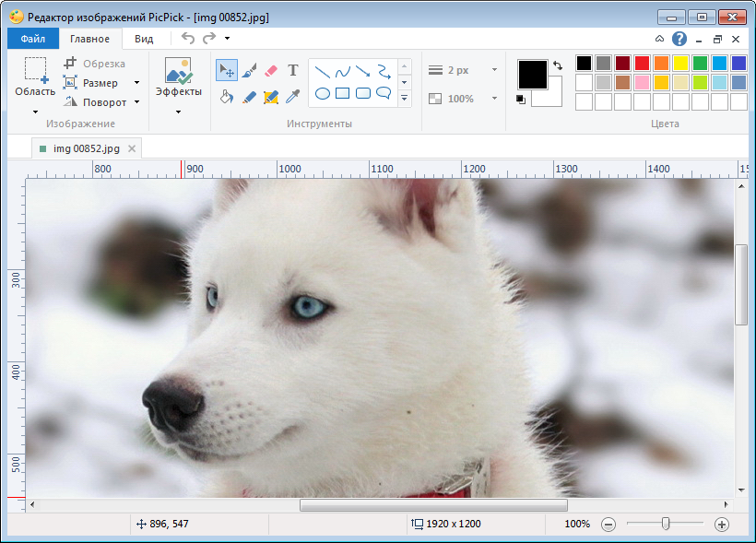
Task: Select the Text tool
Action: point(292,69)
